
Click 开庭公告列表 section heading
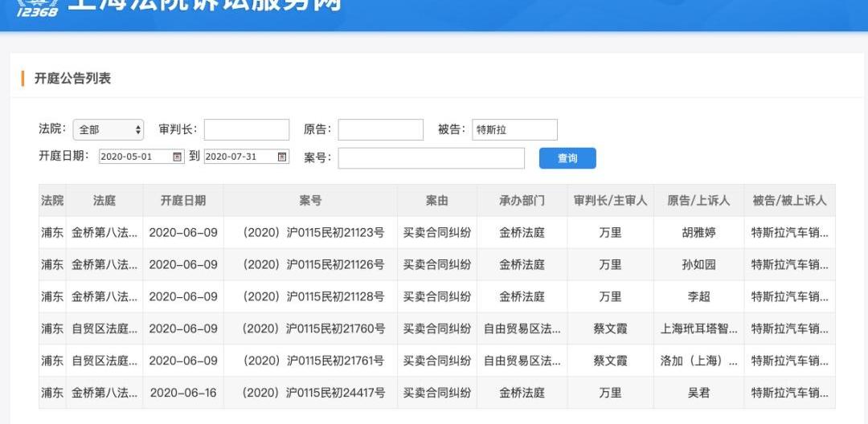[x=72, y=79]
